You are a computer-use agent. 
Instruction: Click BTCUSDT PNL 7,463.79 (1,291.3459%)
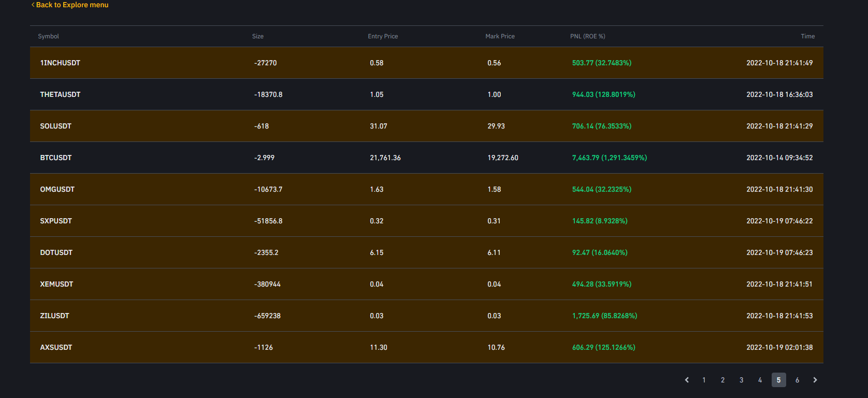pos(610,158)
